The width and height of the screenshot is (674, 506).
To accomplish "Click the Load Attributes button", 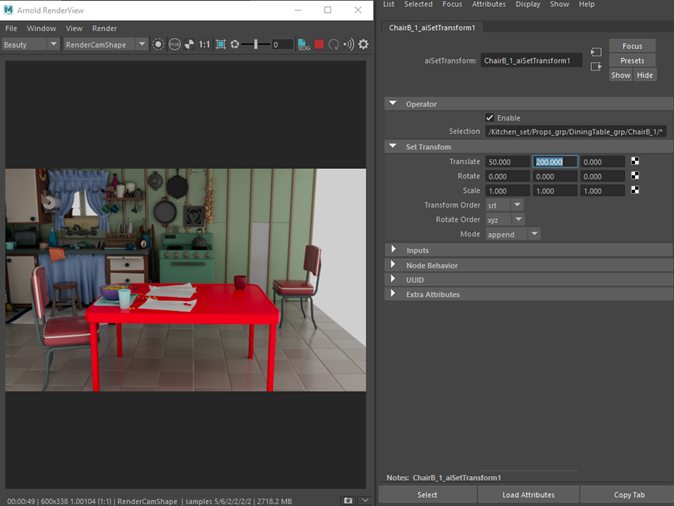I will [528, 495].
